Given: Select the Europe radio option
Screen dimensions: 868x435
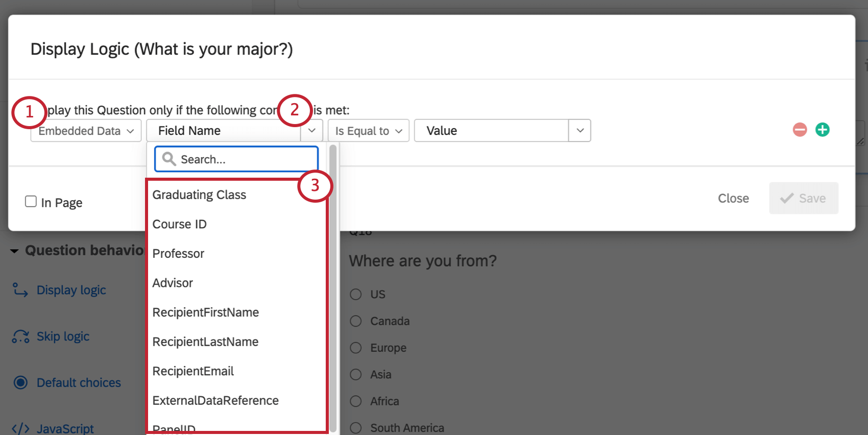Looking at the screenshot, I should (x=356, y=348).
